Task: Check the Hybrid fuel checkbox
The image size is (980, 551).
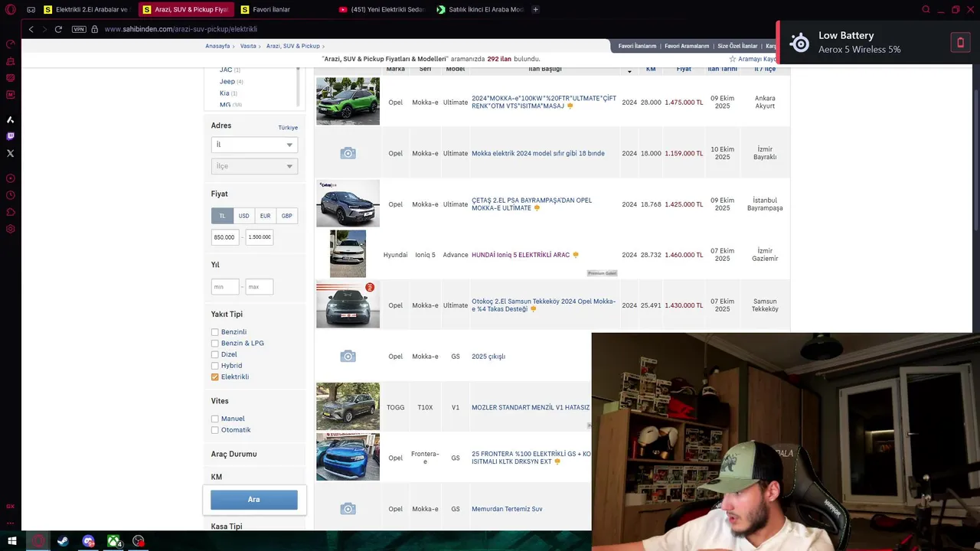Action: click(x=215, y=366)
